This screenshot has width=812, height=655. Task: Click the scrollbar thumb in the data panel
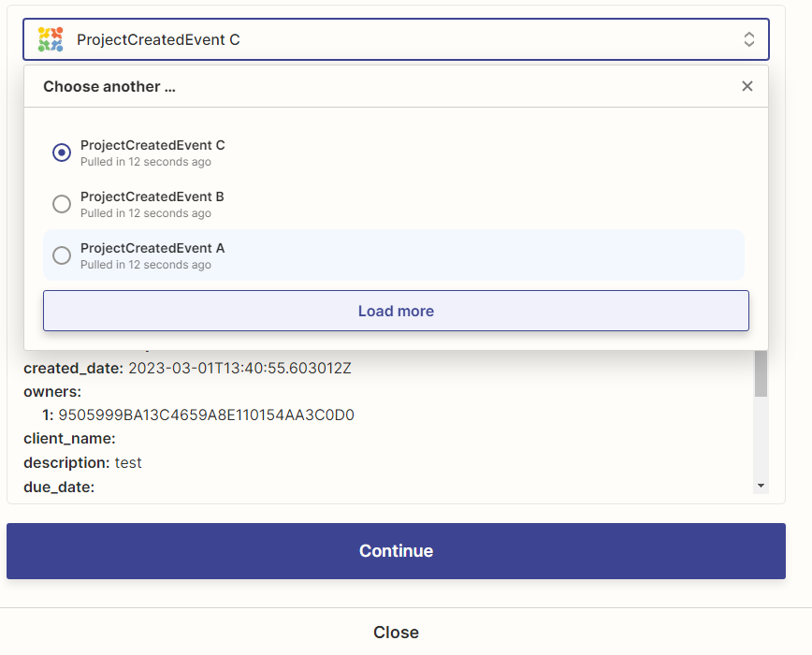[761, 374]
